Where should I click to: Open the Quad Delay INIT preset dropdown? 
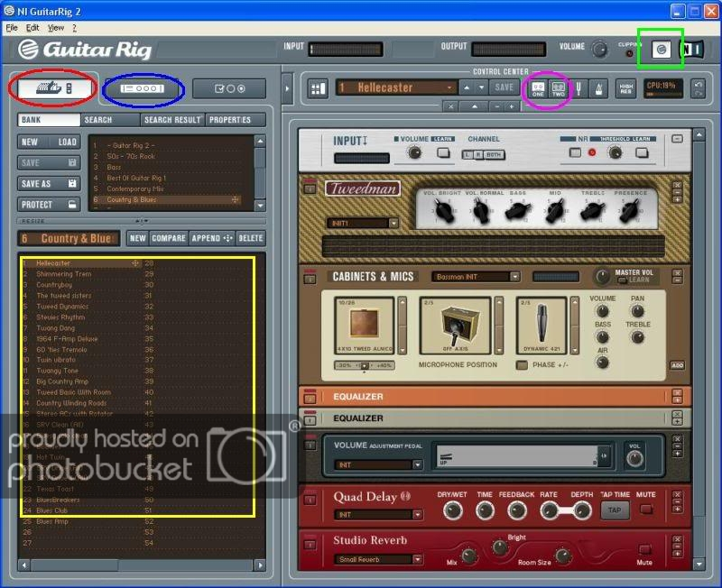click(418, 514)
